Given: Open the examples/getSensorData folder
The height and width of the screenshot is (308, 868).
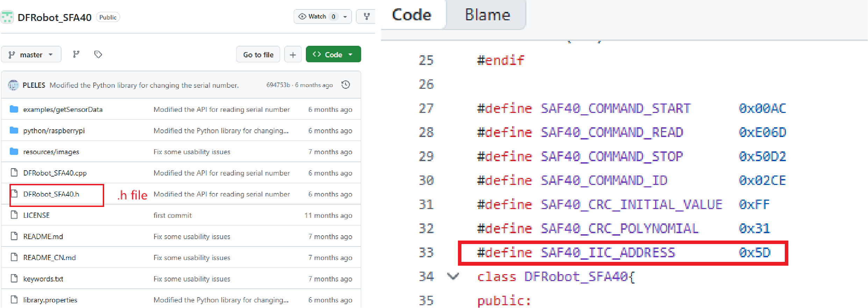Looking at the screenshot, I should (63, 109).
